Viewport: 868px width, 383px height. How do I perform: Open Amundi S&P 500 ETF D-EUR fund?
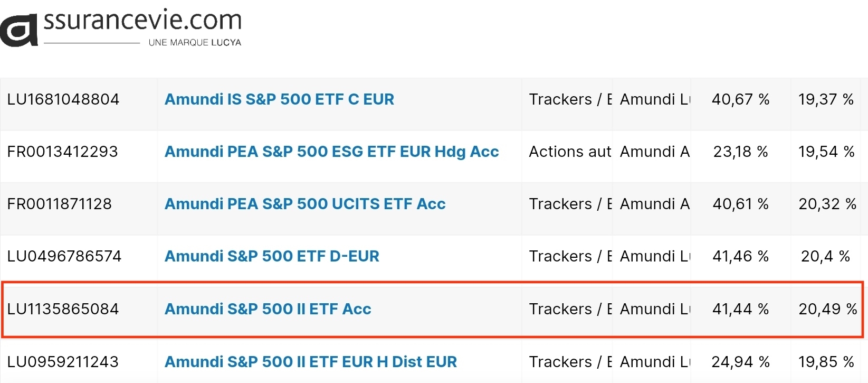(272, 256)
